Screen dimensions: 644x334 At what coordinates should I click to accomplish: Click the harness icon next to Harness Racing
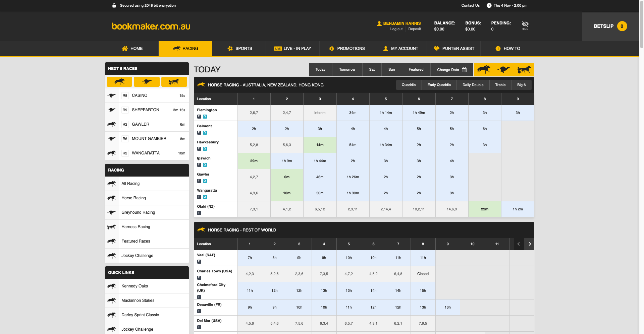(x=112, y=227)
